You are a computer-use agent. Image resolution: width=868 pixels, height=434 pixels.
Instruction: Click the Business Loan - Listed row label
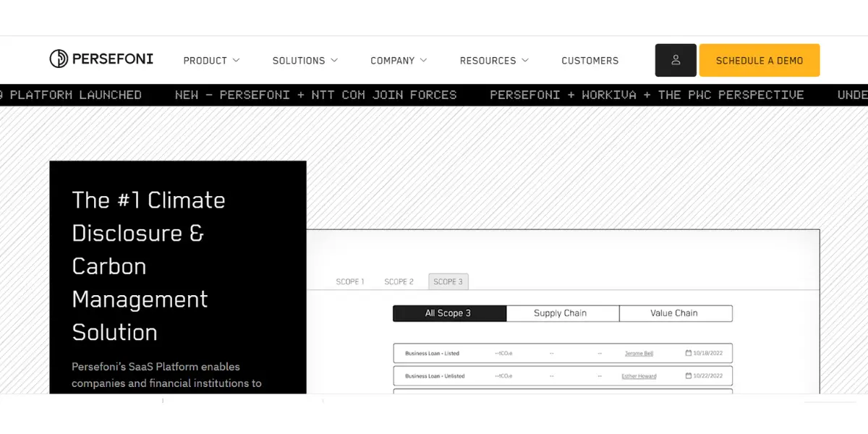point(432,354)
